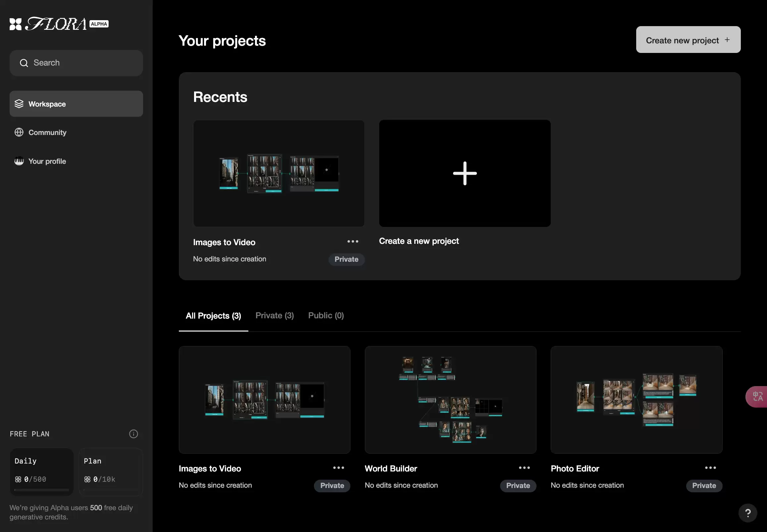Click the Community globe icon
Image resolution: width=767 pixels, height=532 pixels.
click(x=19, y=132)
